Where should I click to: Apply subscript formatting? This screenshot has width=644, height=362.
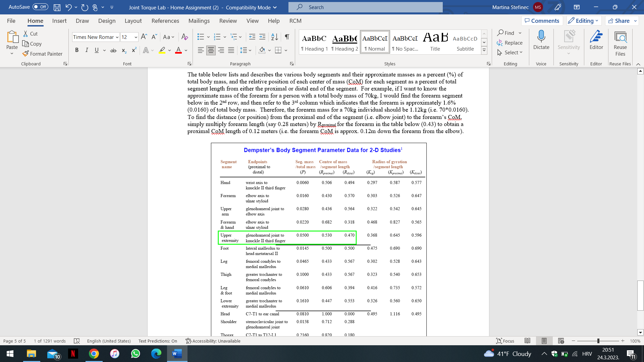point(123,50)
